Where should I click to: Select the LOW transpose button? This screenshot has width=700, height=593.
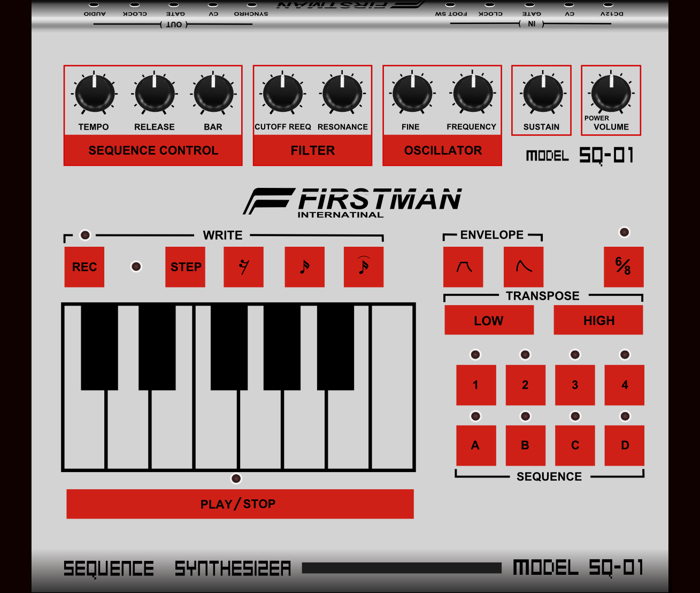pyautogui.click(x=489, y=320)
